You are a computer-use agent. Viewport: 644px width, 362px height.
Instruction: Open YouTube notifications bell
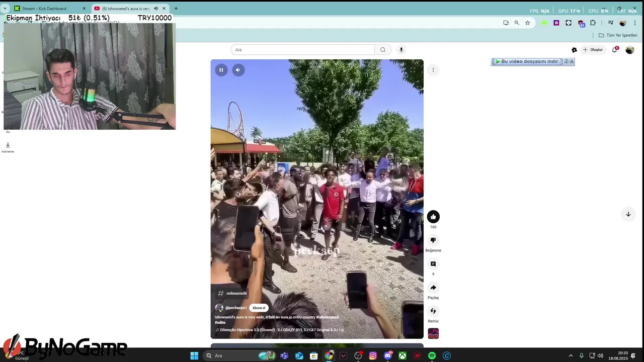[x=614, y=50]
